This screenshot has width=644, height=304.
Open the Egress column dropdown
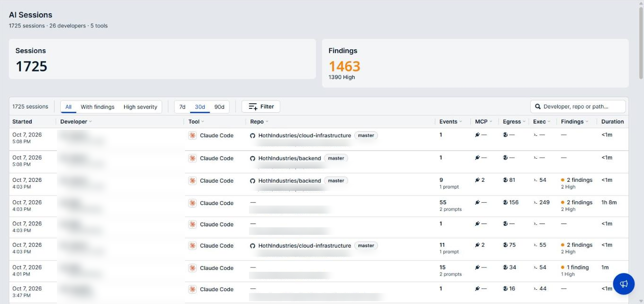click(x=524, y=122)
